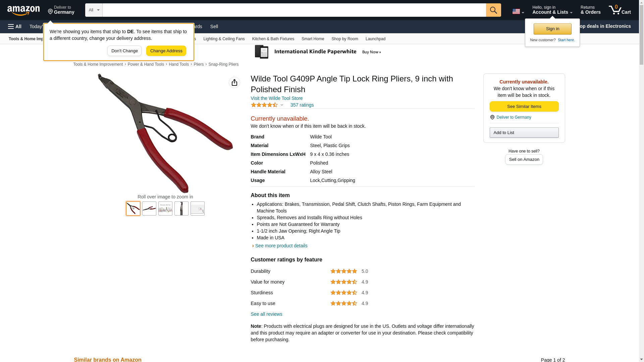
Task: Expand the search category All dropdown
Action: tap(94, 10)
